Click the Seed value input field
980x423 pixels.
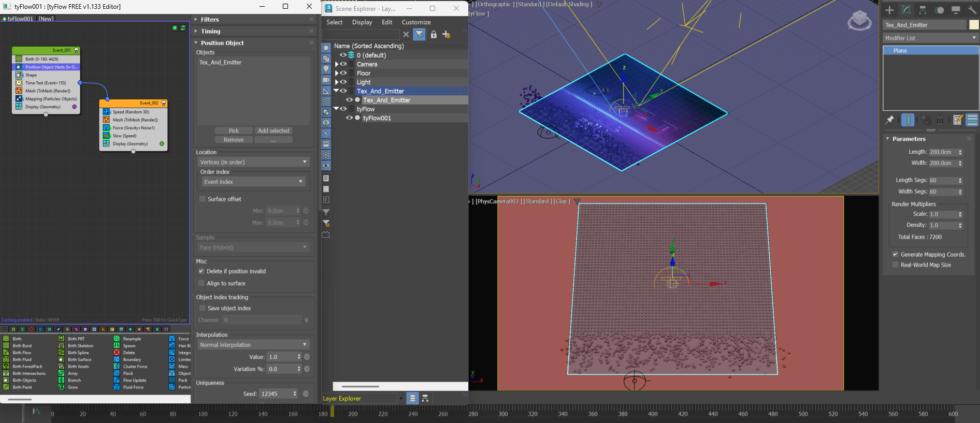point(276,394)
